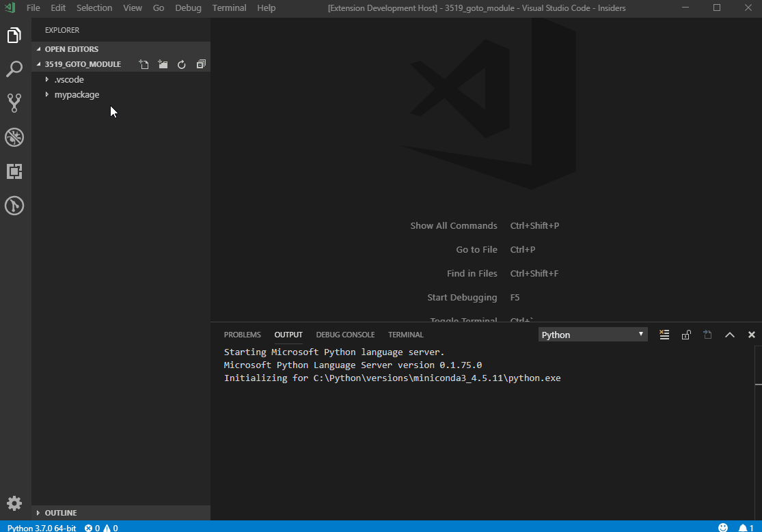762x532 pixels.
Task: Open the File menu
Action: coord(33,8)
